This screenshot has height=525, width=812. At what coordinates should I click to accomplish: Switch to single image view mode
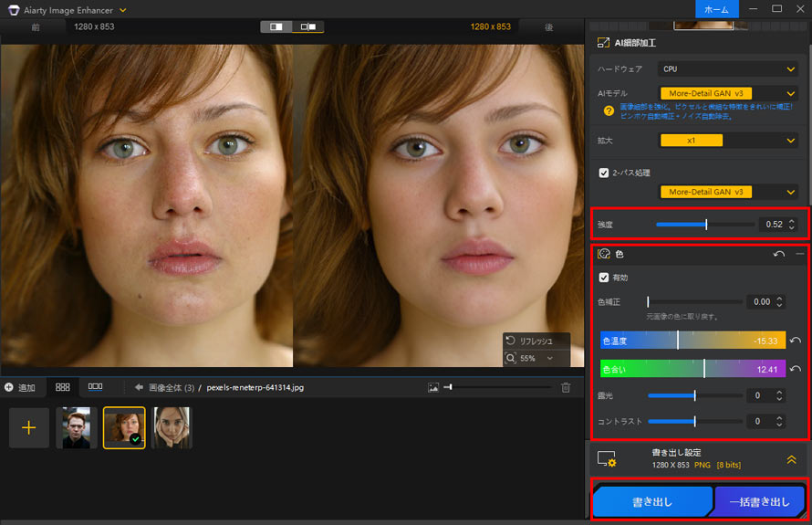tap(276, 26)
